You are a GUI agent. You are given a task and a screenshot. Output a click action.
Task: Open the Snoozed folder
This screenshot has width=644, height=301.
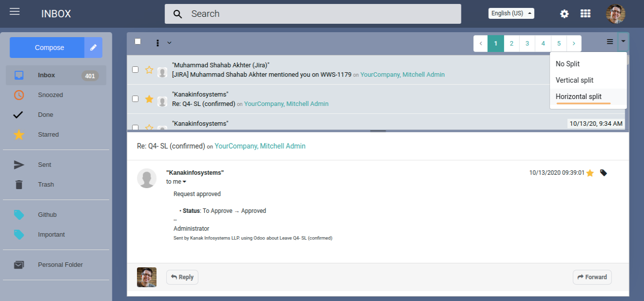tap(50, 95)
